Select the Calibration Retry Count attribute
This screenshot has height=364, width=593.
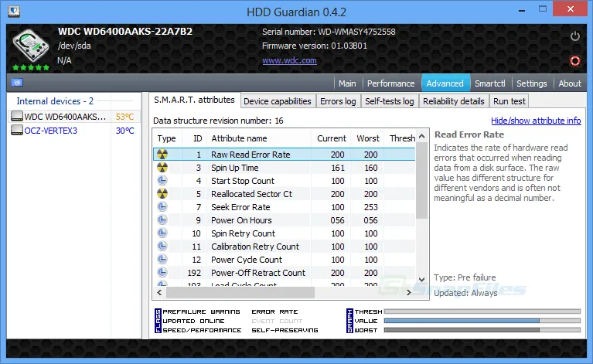coord(285,247)
